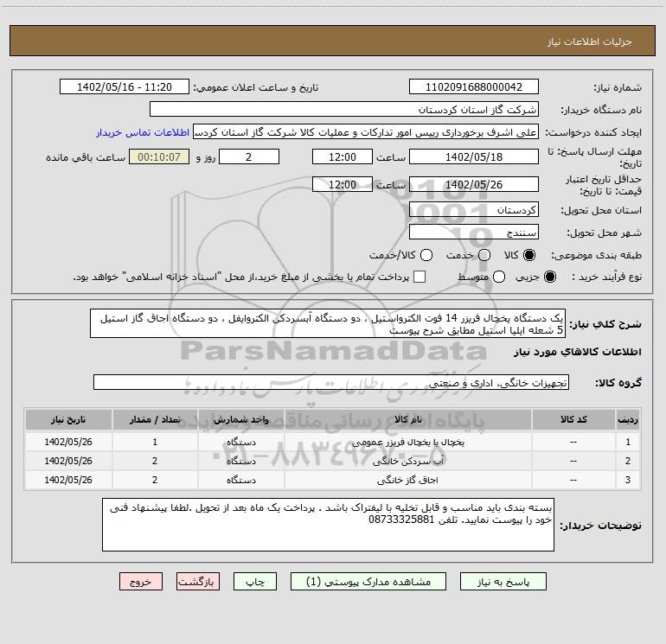Click the remaining time field 00:10:07
Image resolution: width=666 pixels, height=644 pixels.
[159, 156]
